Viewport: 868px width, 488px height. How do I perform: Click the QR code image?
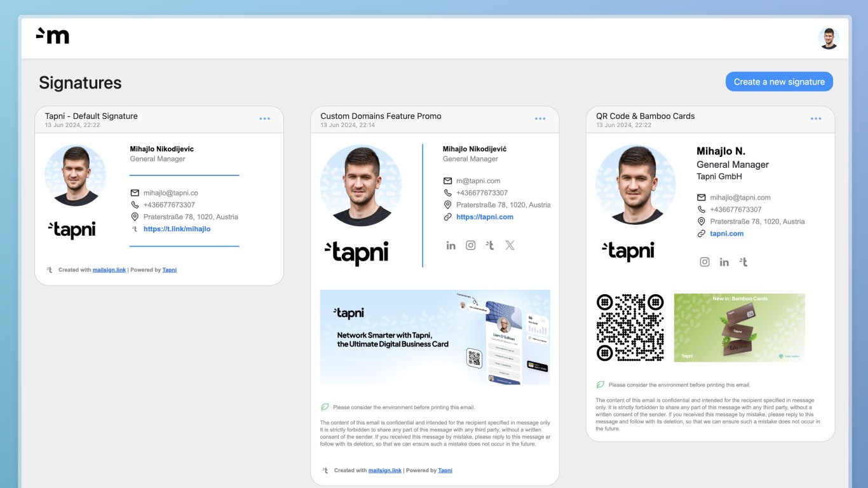pos(630,327)
